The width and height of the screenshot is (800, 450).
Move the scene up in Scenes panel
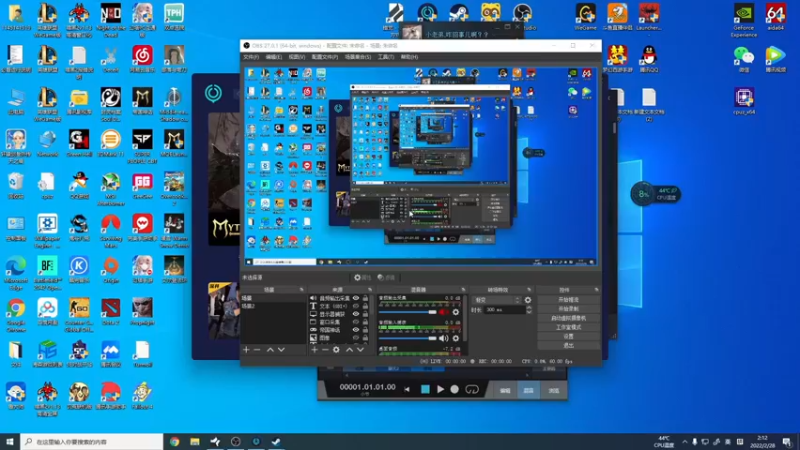pyautogui.click(x=270, y=350)
